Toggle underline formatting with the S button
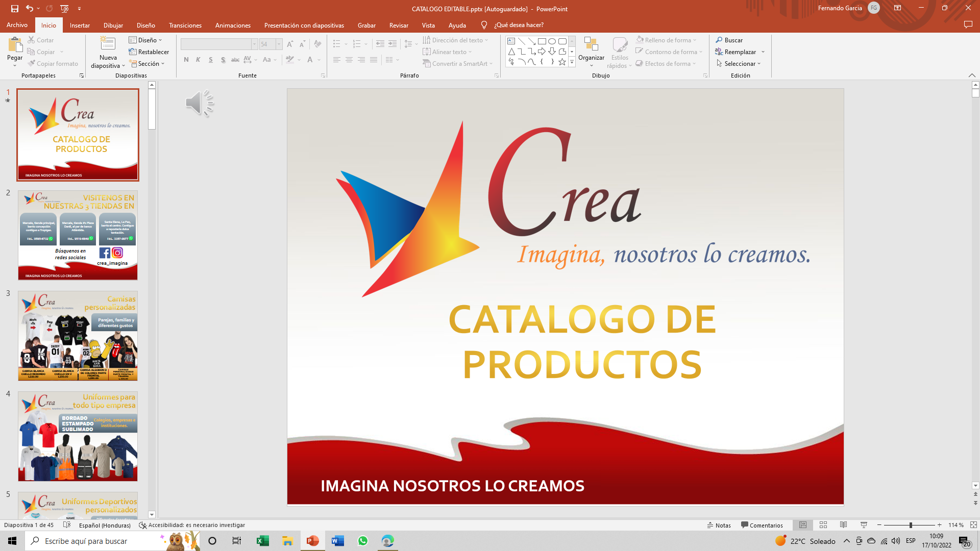The width and height of the screenshot is (980, 551). point(210,60)
